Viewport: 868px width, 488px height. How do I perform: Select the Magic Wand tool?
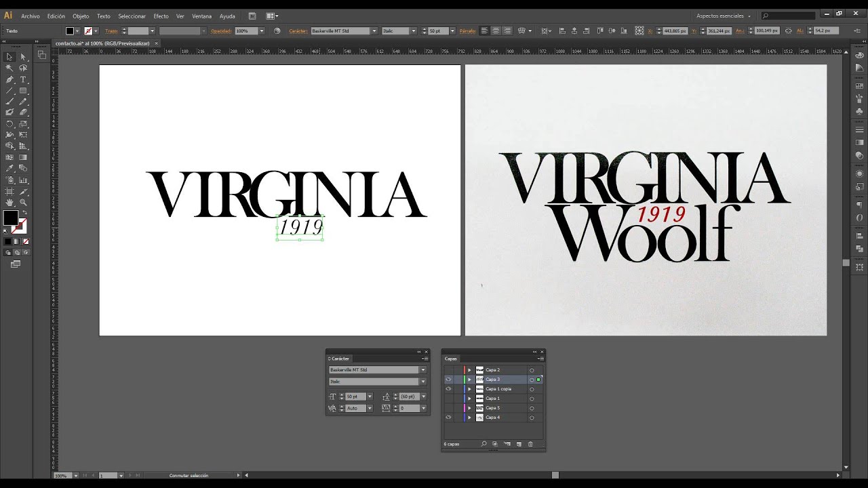[9, 68]
